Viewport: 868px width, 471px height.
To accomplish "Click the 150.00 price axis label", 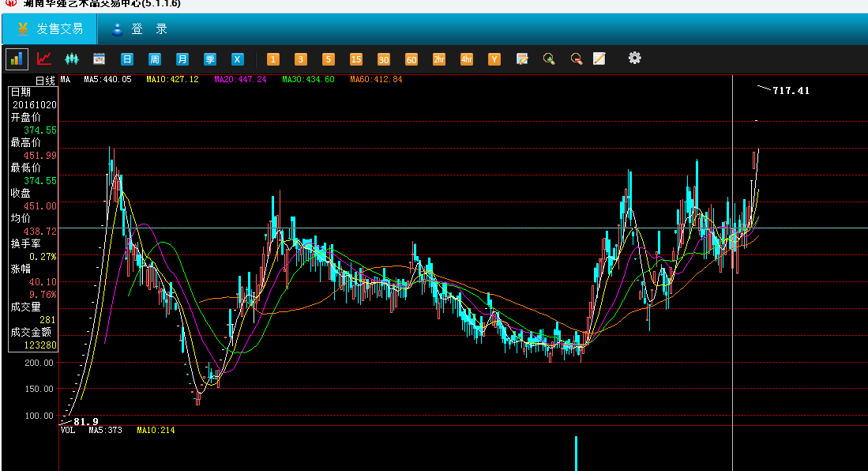I will click(39, 389).
